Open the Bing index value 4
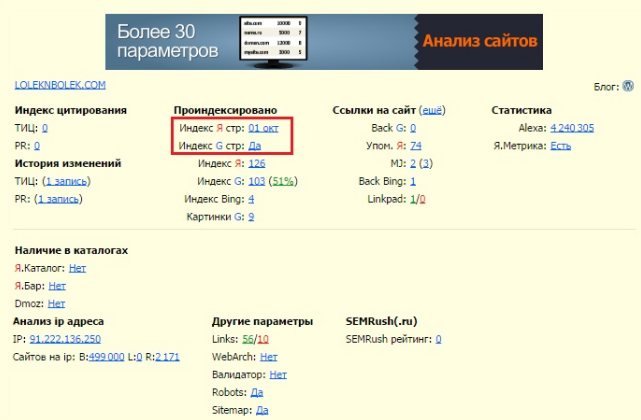641x420 pixels. click(x=251, y=199)
